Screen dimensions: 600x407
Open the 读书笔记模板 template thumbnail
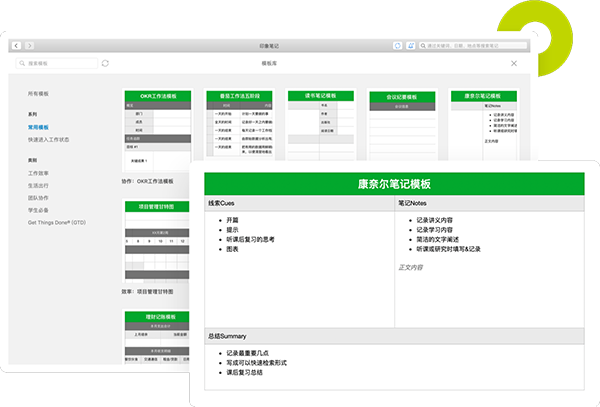(321, 124)
